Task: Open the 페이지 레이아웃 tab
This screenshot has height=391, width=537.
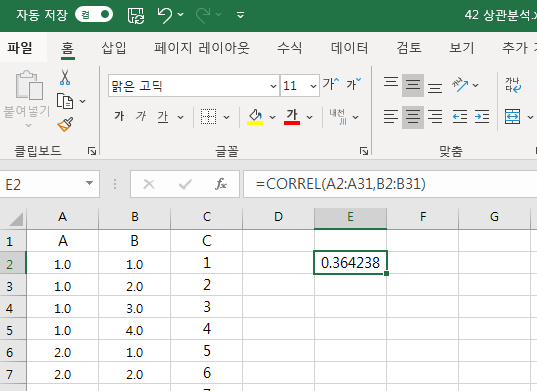Action: (202, 47)
